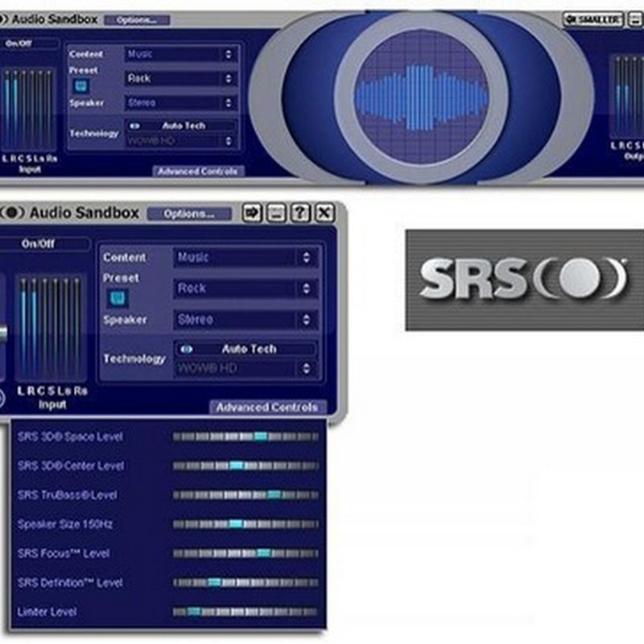Adjust SRS TruBass Level slider

coord(246,495)
